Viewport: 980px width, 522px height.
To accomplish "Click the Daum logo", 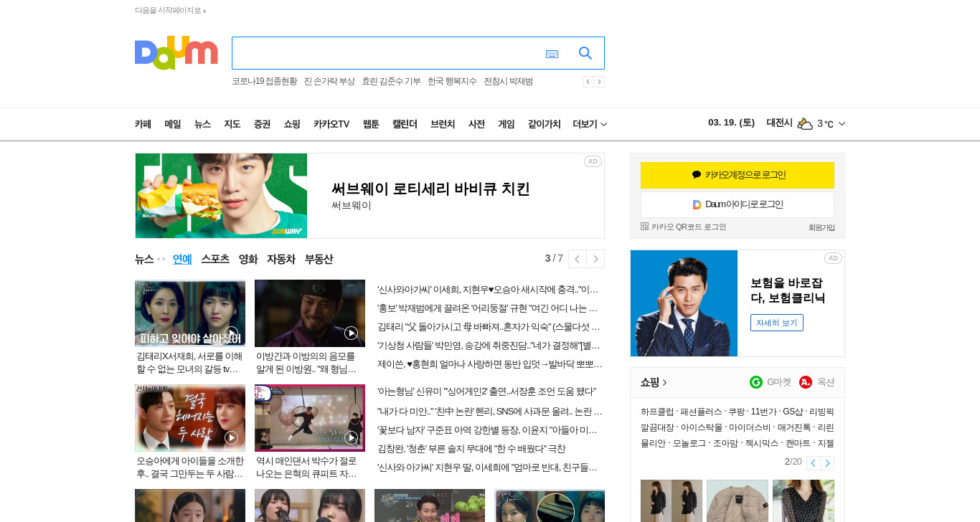I will [176, 52].
